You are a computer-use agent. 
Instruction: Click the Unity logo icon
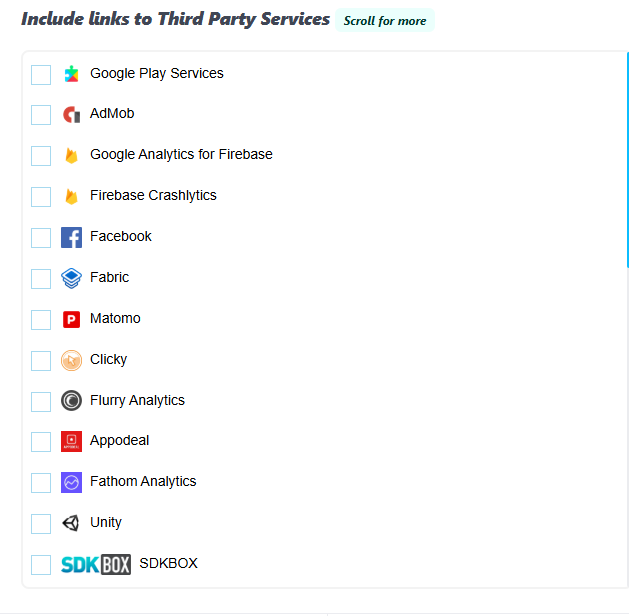tap(71, 523)
